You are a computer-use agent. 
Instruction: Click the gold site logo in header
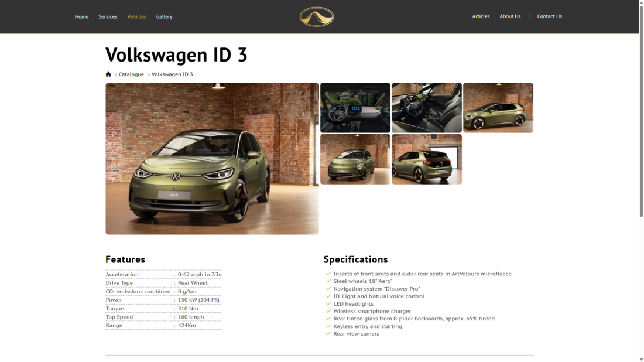[x=316, y=17]
